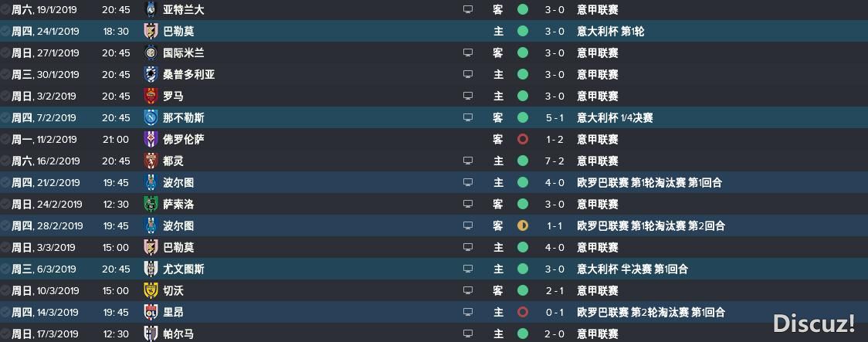The image size is (868, 342).
Task: Open the Porto team name on 21/2/2019
Action: 178,183
